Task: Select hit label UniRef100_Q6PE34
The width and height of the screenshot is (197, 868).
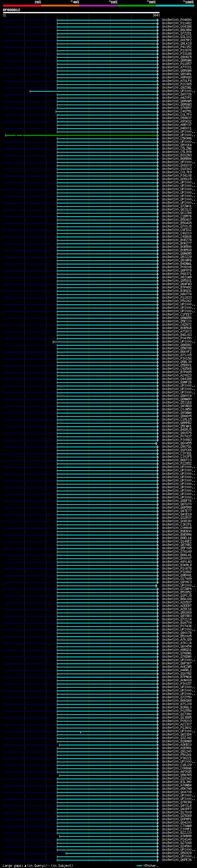Action: [177, 860]
